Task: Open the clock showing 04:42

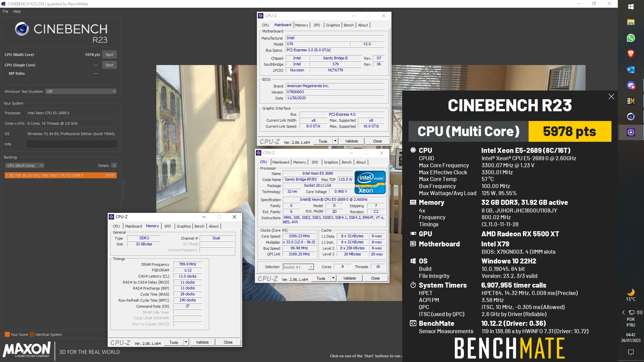Action: (x=631, y=337)
